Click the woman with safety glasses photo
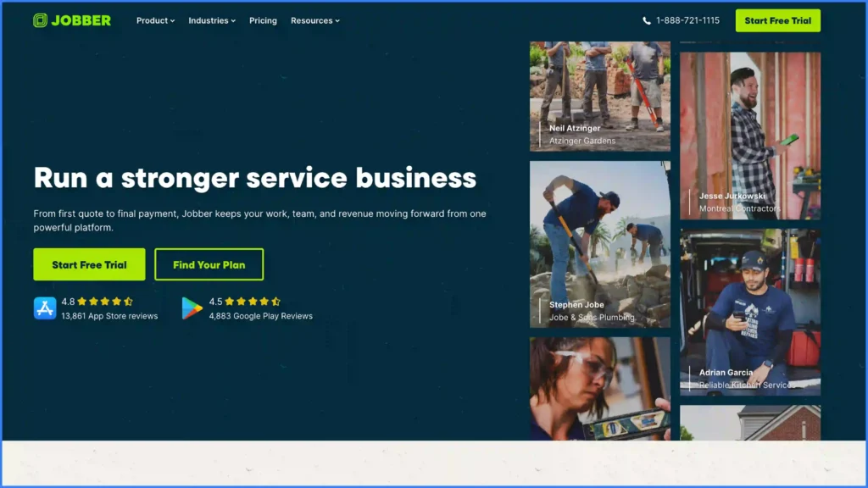868x488 pixels. pos(600,388)
